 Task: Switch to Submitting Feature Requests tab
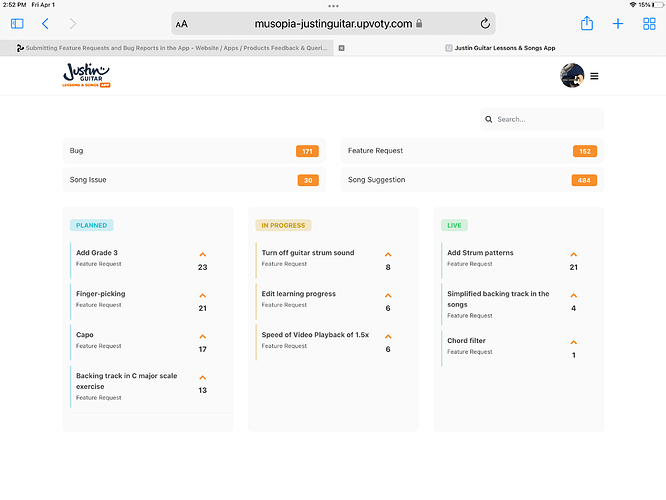pyautogui.click(x=172, y=47)
